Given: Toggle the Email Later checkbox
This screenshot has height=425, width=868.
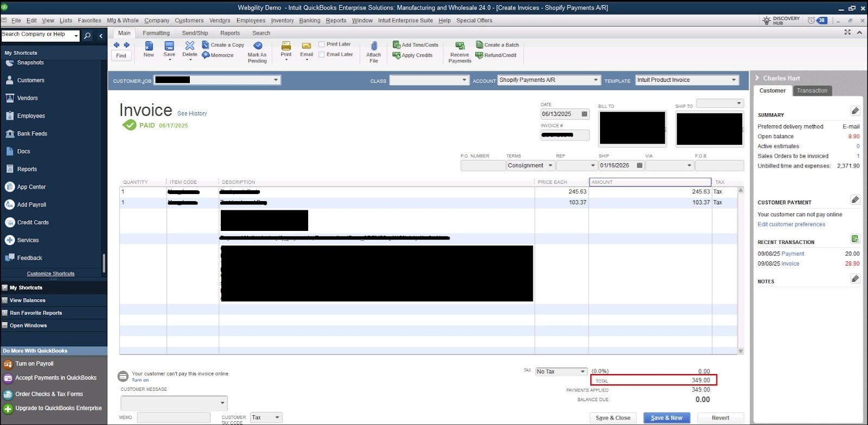Looking at the screenshot, I should pyautogui.click(x=322, y=54).
